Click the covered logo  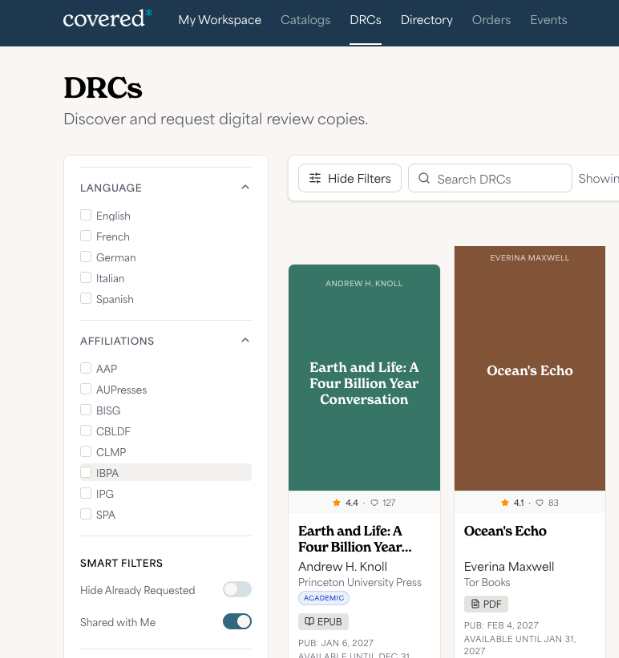point(107,19)
